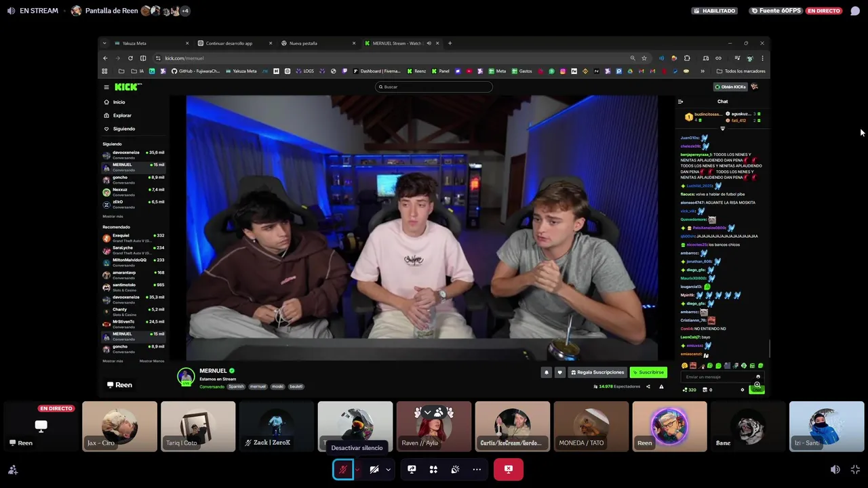Viewport: 868px width, 488px height.
Task: Switch to Continuar desarrollo app tab
Action: coord(234,43)
